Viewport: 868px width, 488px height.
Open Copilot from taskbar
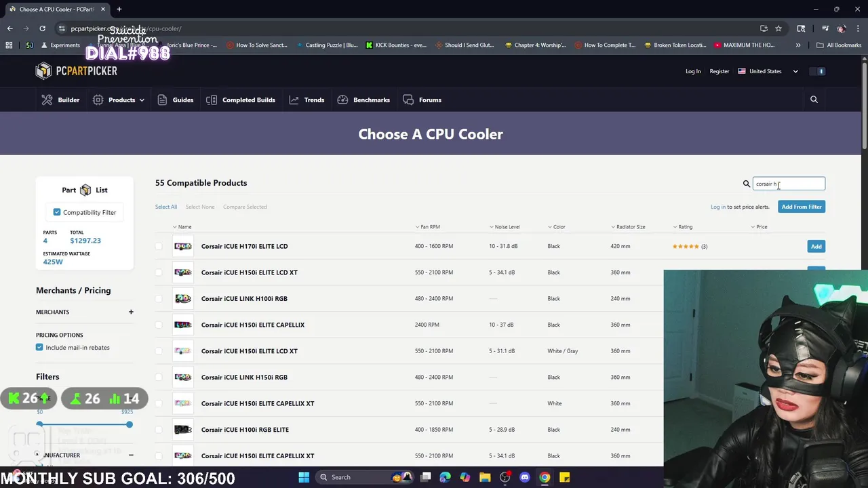click(x=465, y=477)
